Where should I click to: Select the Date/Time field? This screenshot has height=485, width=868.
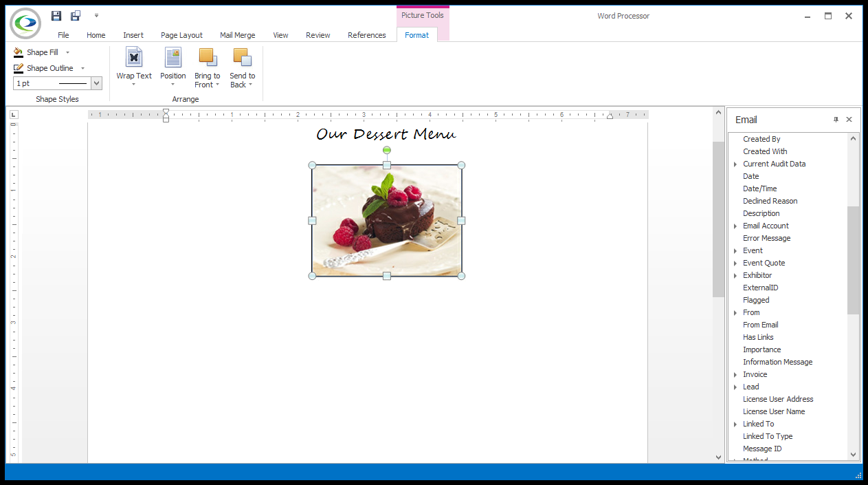click(x=759, y=188)
